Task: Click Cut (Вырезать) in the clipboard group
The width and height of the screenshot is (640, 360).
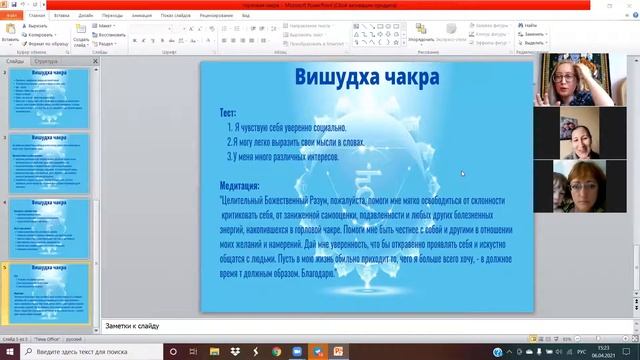Action: [35, 26]
